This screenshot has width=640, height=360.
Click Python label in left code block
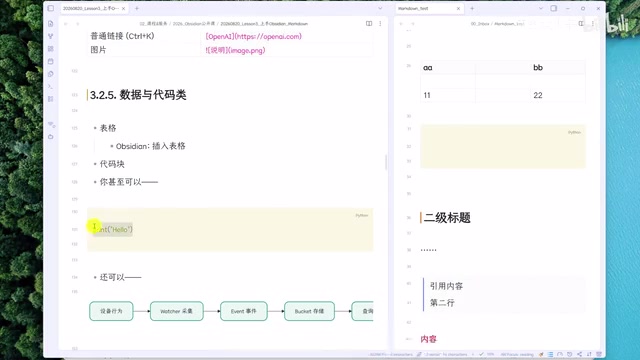[x=362, y=215]
